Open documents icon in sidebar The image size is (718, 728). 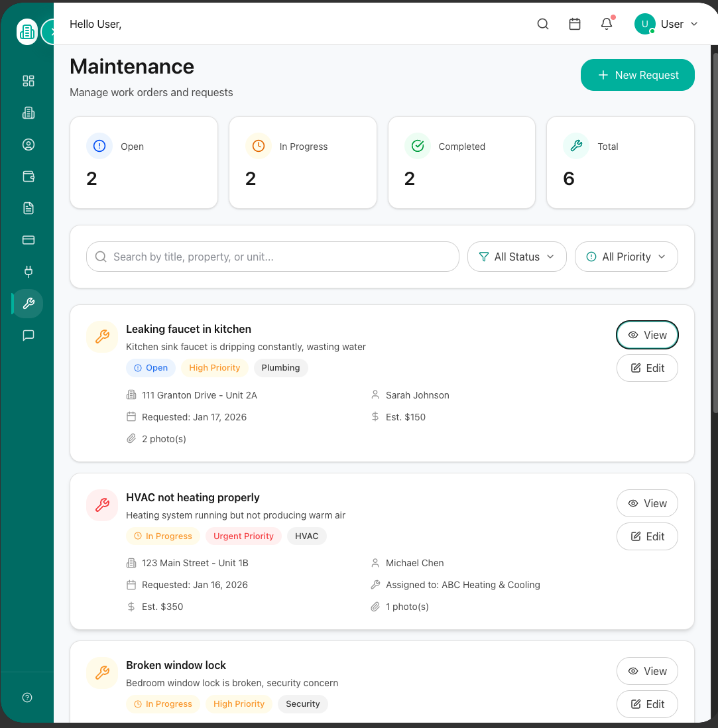[x=28, y=208]
